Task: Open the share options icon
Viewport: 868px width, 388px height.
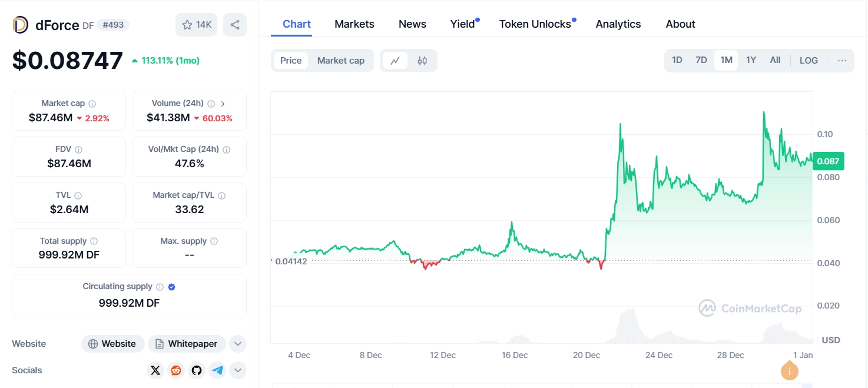Action: (x=234, y=24)
